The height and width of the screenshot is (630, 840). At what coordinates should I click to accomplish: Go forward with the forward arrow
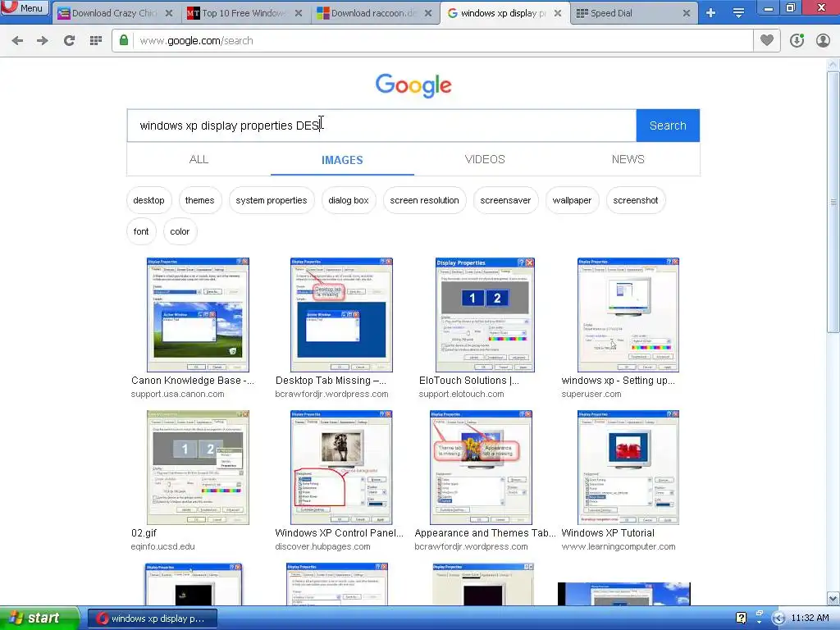coord(43,41)
